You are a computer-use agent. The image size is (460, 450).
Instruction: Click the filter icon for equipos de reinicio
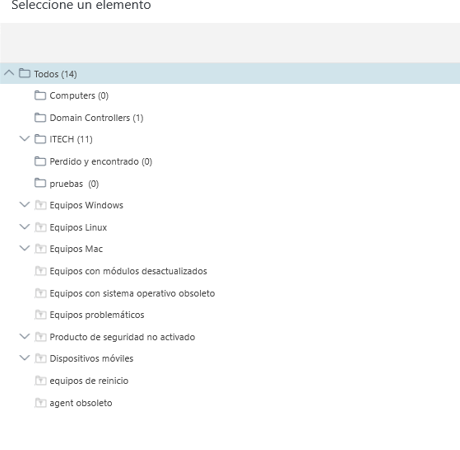[40, 380]
